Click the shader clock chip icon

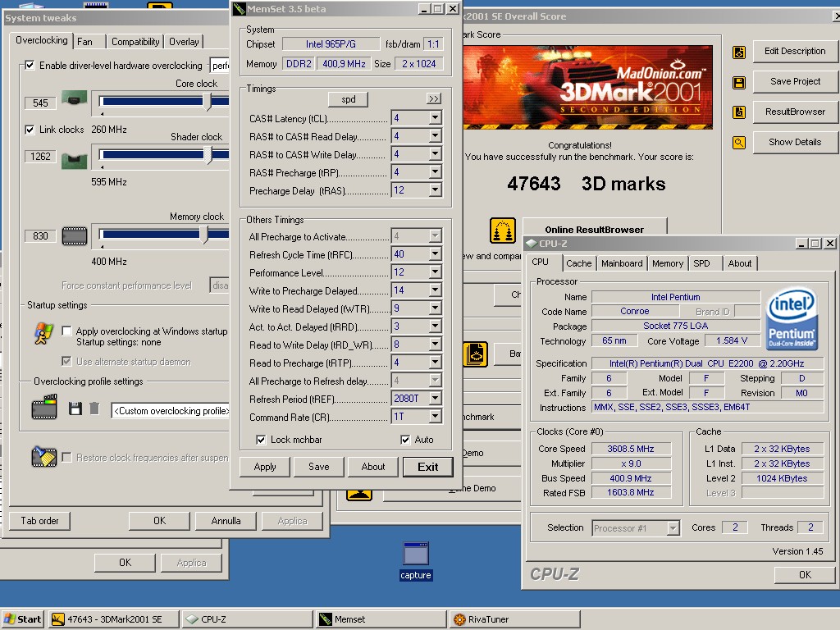pyautogui.click(x=74, y=160)
